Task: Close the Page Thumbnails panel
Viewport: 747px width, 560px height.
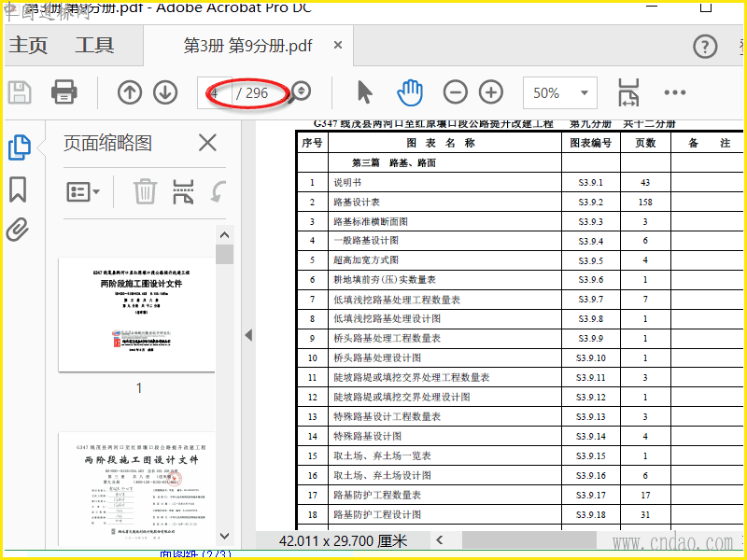Action: [x=207, y=143]
